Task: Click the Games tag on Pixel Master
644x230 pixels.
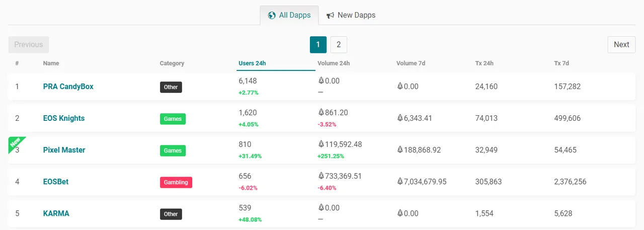Action: [173, 150]
